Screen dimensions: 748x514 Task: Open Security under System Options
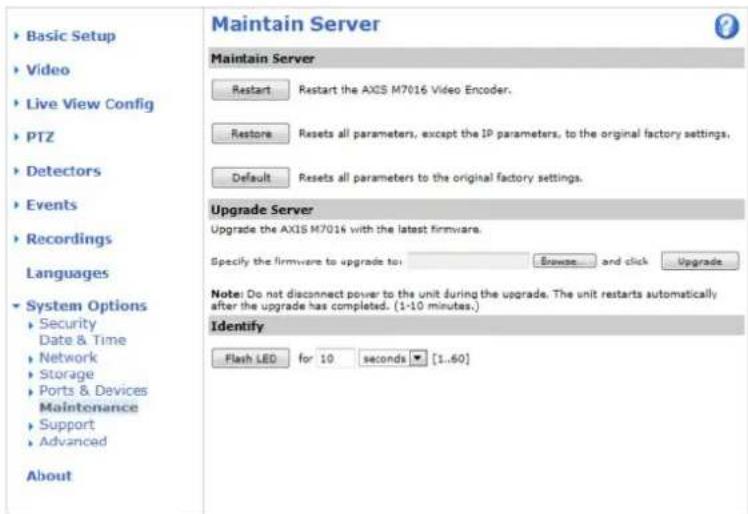(68, 324)
